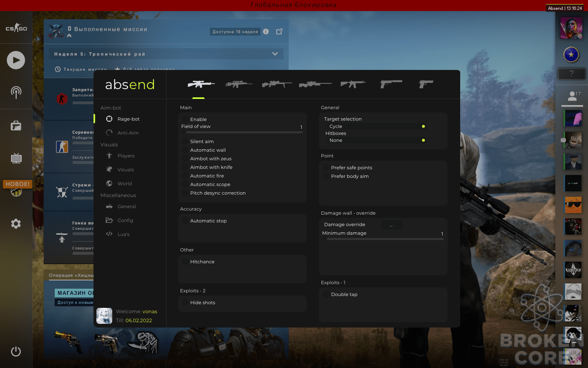Viewport: 588px width, 368px height.
Task: Open the inventory briefcase icon
Action: 16,126
